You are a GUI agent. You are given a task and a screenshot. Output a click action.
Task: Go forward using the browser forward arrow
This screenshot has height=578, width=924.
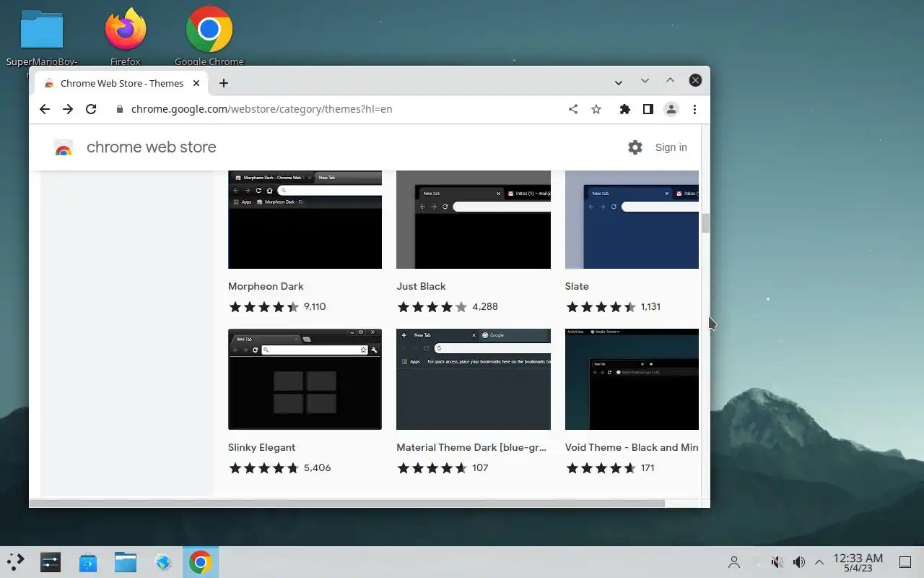(68, 109)
